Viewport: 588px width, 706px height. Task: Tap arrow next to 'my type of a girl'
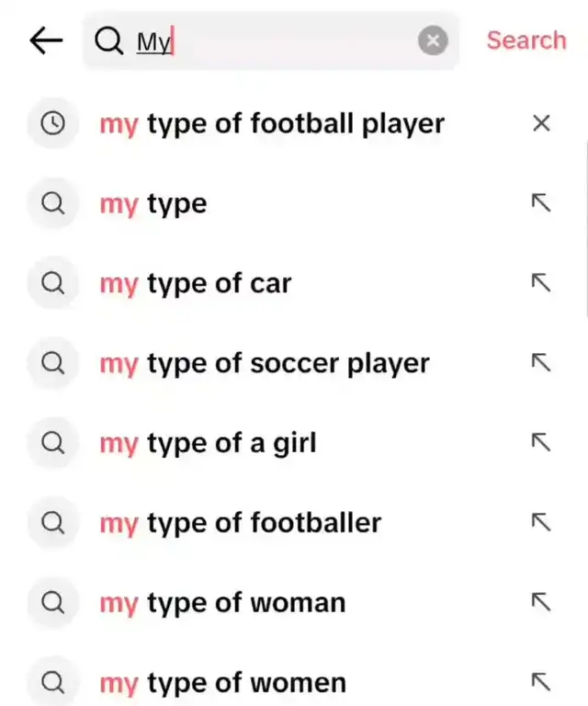[x=541, y=443]
